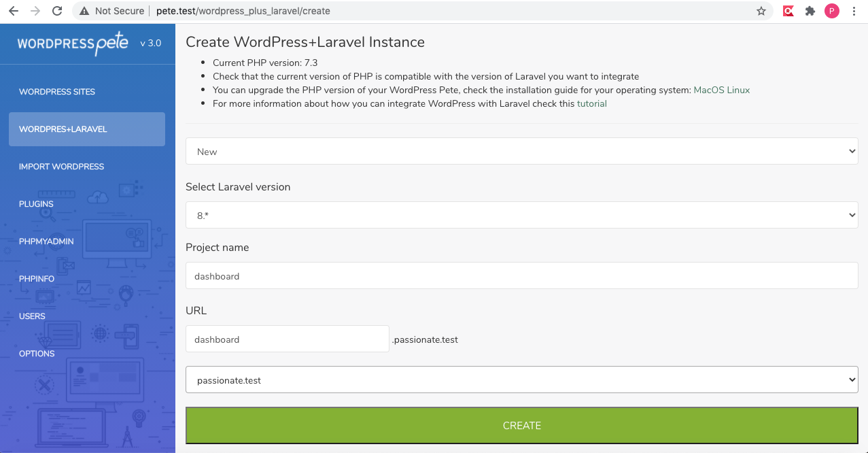This screenshot has height=453, width=868.
Task: Click the browser forward arrow
Action: click(35, 11)
